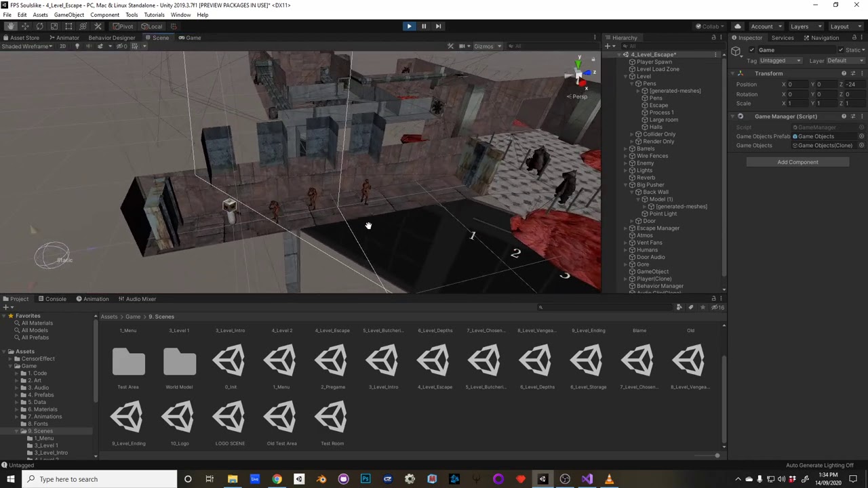This screenshot has width=868, height=488.
Task: Select the combined Transform tool
Action: (83, 26)
